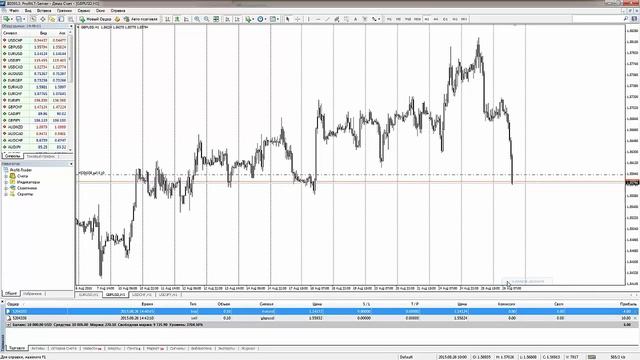Open the templates dropdown
The image size is (640, 360).
point(274,19)
